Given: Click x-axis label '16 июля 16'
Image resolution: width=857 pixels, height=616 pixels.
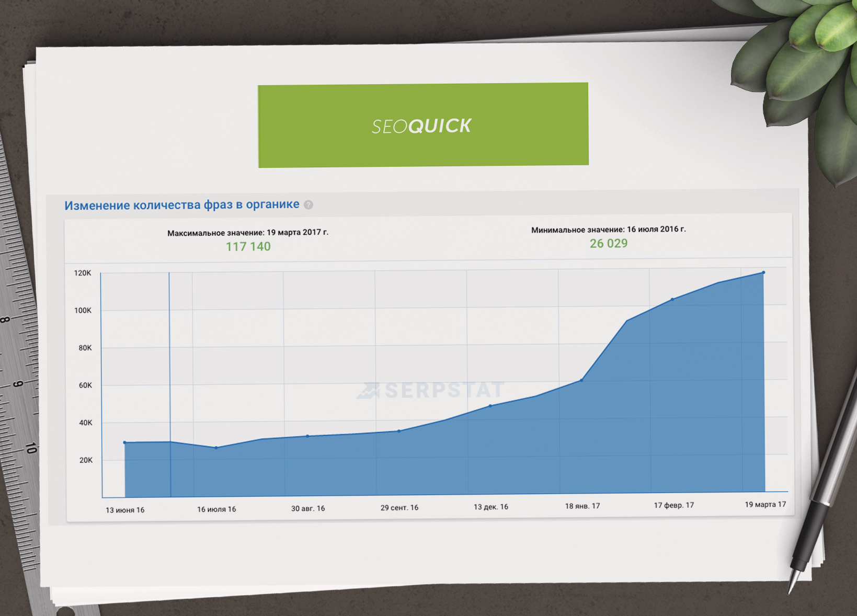Looking at the screenshot, I should coord(216,509).
